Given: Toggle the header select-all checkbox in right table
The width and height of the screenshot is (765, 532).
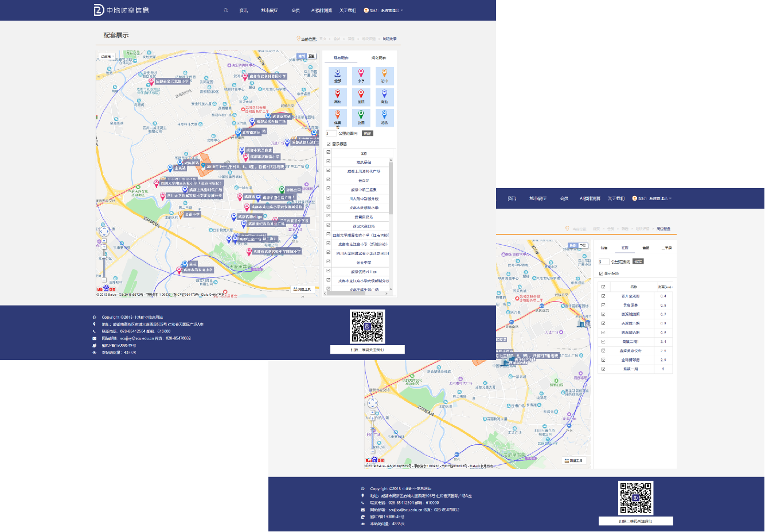Looking at the screenshot, I should [x=603, y=287].
